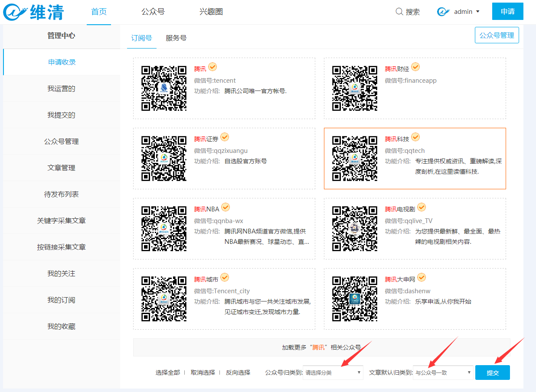Click the QR code for qqnba-wx

coord(164,229)
